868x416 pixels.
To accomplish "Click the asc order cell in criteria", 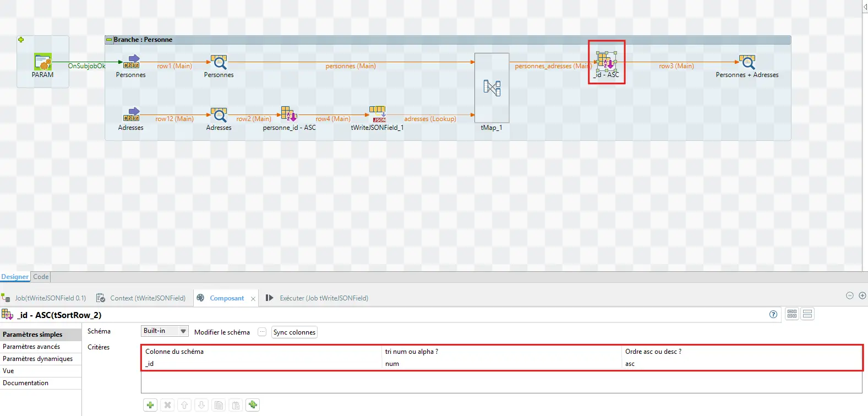I will (630, 364).
